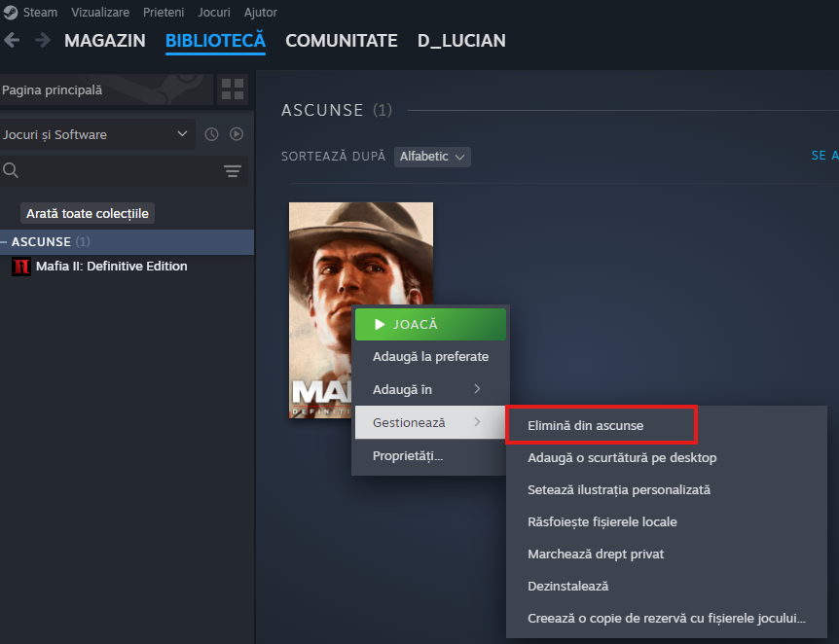Open the COMUNITATE tab

[x=341, y=41]
